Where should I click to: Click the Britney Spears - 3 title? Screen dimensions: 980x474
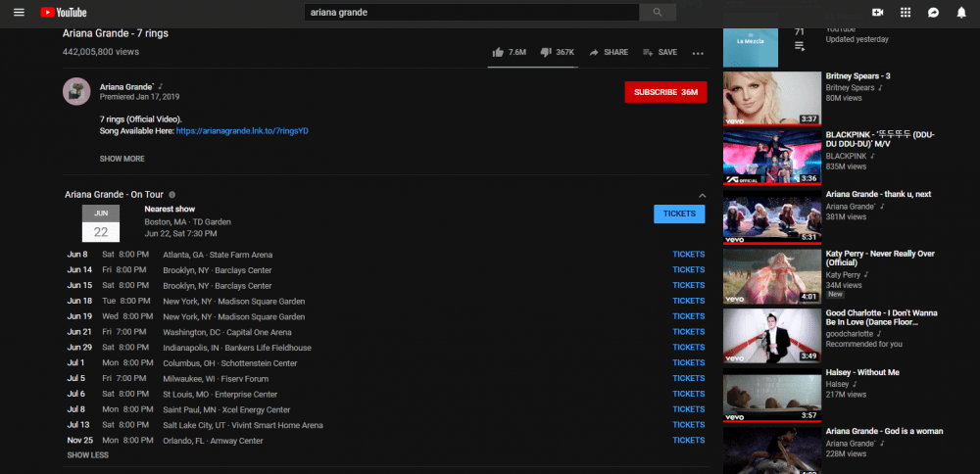857,76
